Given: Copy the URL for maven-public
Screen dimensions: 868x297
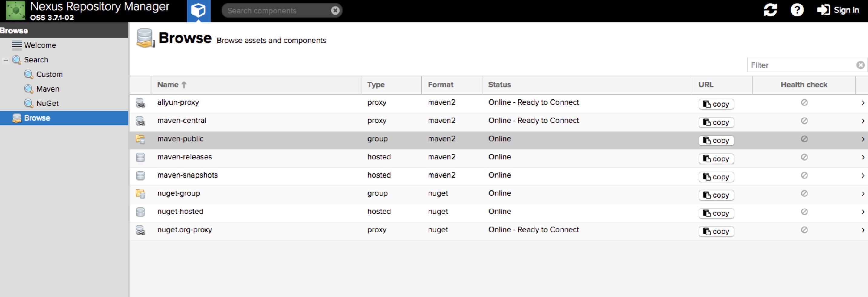Looking at the screenshot, I should coord(716,141).
